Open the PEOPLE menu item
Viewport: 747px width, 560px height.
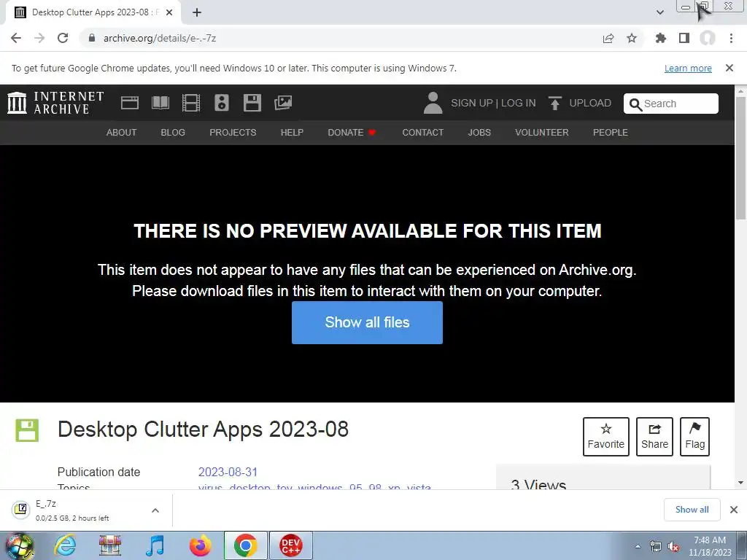(x=611, y=133)
